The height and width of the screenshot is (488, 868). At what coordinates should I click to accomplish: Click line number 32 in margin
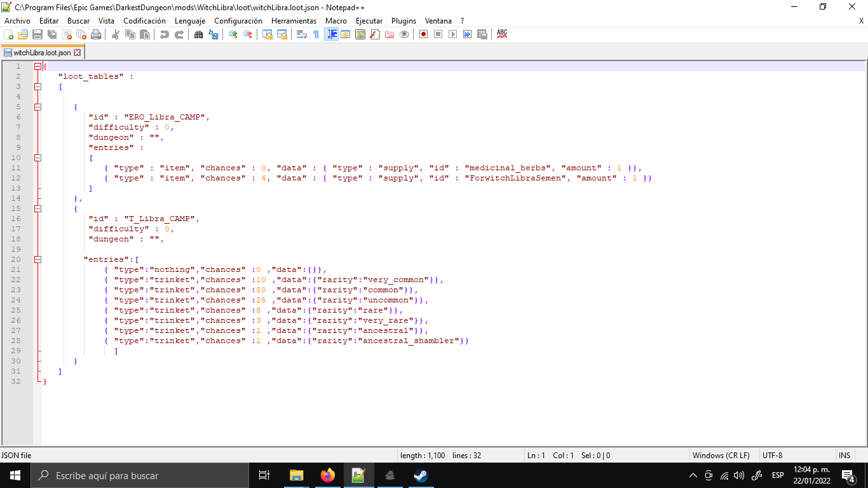[x=16, y=381]
